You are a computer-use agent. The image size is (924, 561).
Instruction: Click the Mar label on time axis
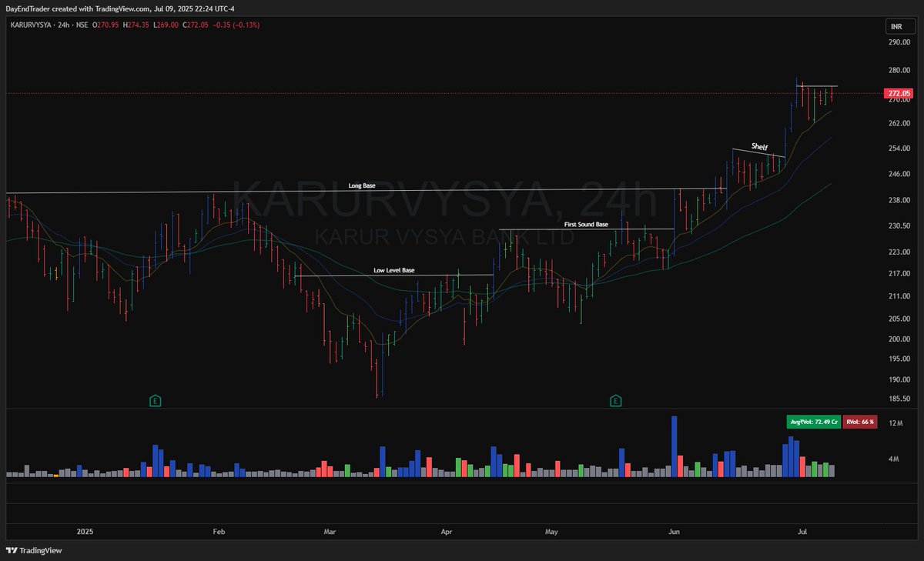click(x=330, y=532)
